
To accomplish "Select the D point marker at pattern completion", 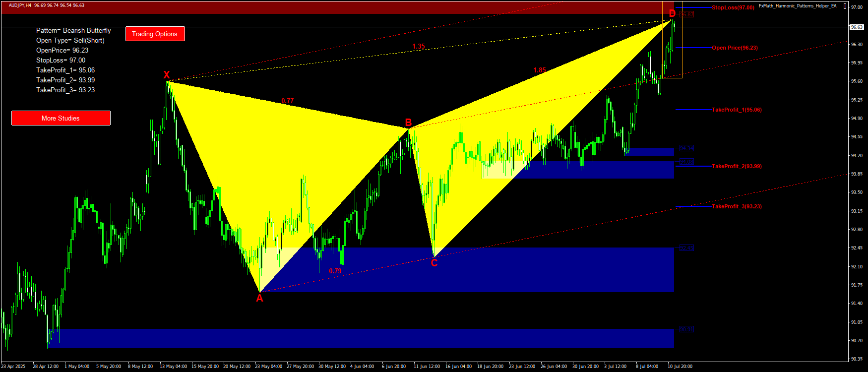I will coord(672,13).
